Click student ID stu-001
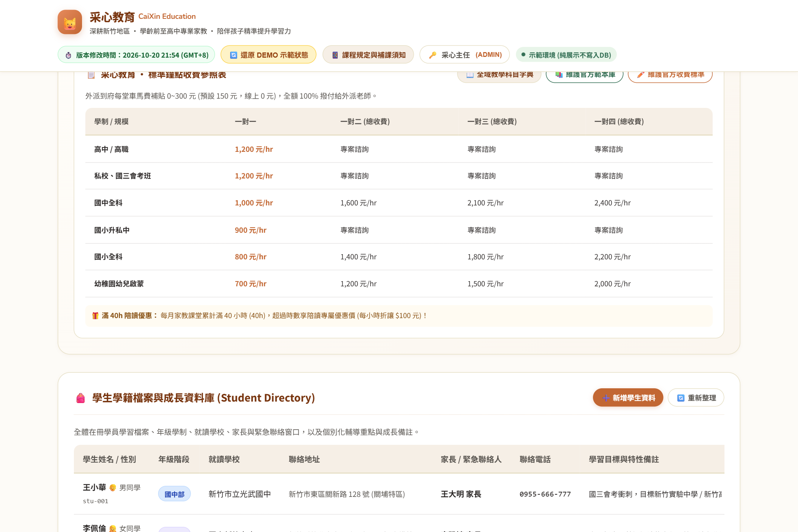 pyautogui.click(x=95, y=501)
